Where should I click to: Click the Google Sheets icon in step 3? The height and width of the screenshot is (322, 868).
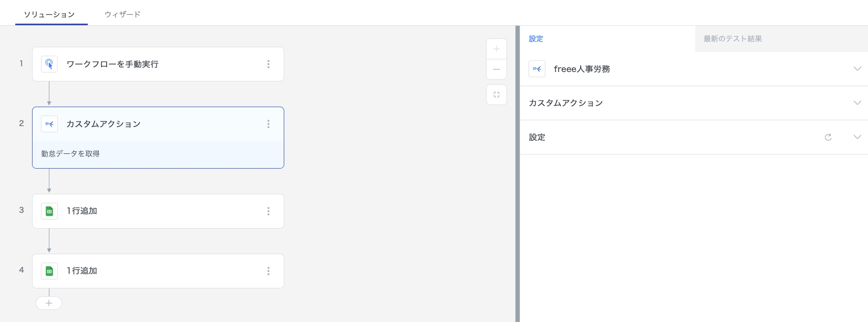click(x=49, y=211)
